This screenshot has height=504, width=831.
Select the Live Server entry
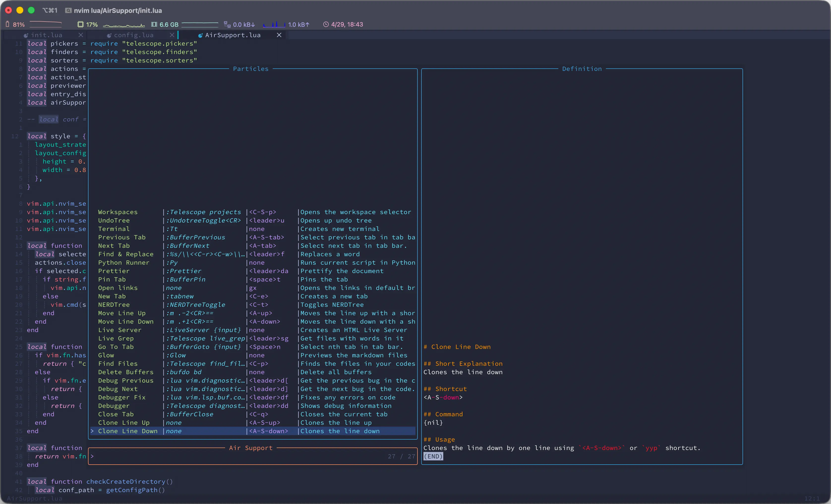point(253,330)
